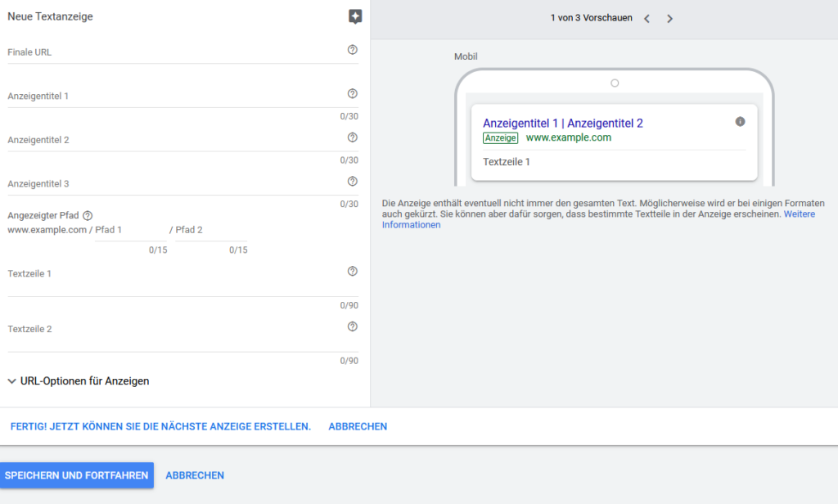Click help icon for Textzeile 1

point(353,272)
